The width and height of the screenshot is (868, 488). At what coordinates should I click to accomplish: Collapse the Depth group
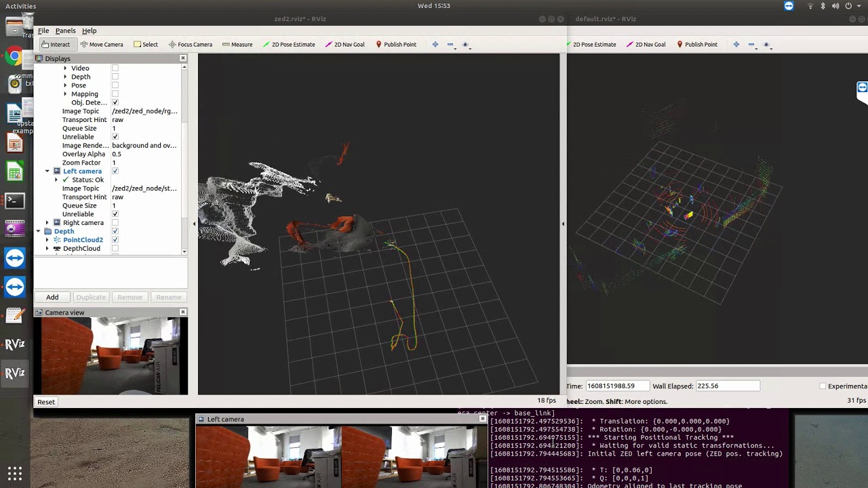click(x=39, y=231)
